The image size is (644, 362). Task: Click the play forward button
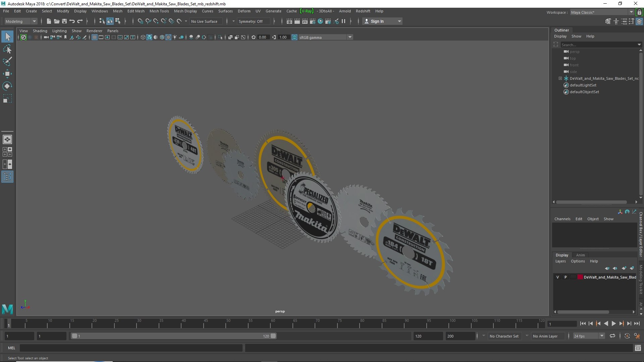click(613, 323)
